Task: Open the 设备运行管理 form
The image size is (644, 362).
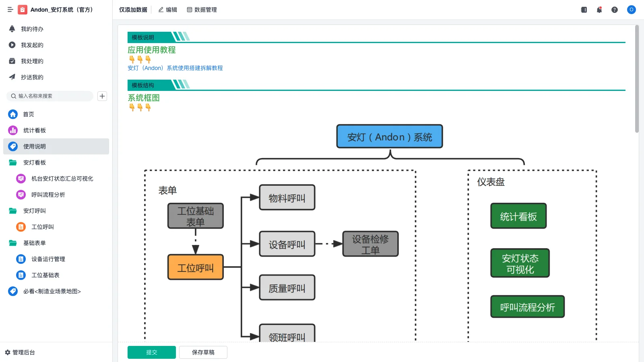Action: tap(48, 259)
